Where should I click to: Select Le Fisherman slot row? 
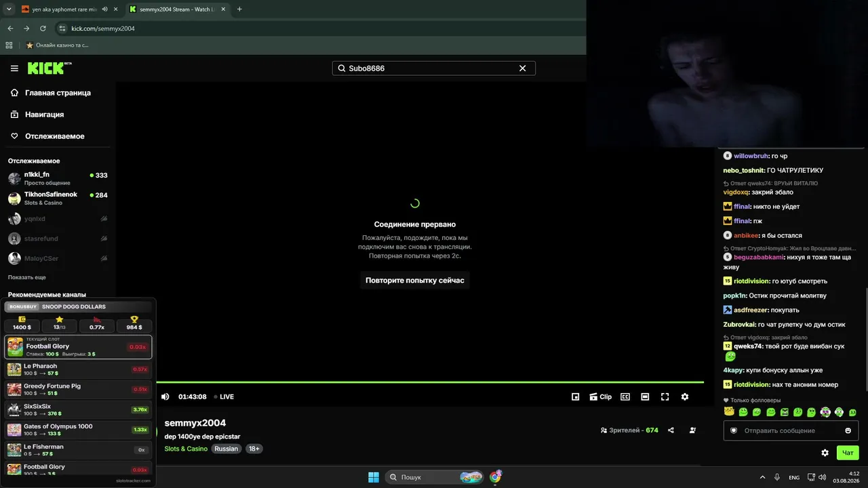(x=78, y=450)
